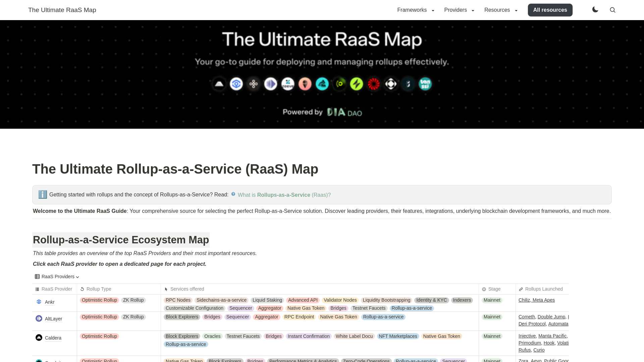Open the AltLayer provider page
This screenshot has height=362, width=644.
pos(53,319)
